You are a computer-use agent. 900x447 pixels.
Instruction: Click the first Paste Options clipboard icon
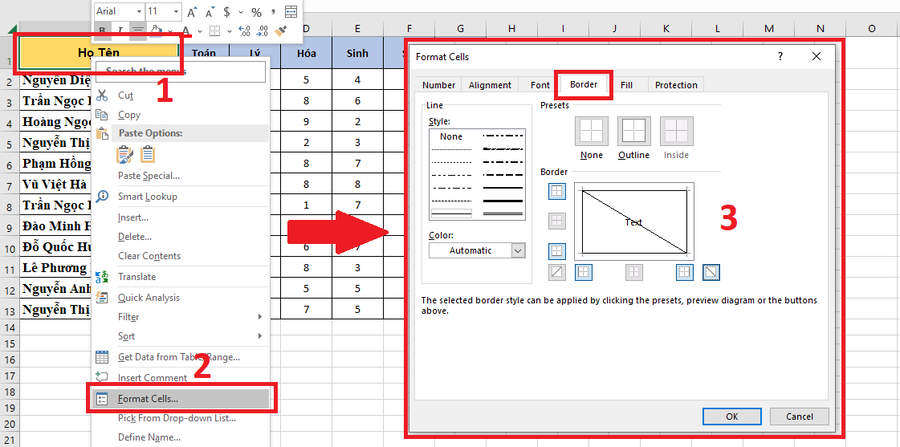[x=125, y=154]
